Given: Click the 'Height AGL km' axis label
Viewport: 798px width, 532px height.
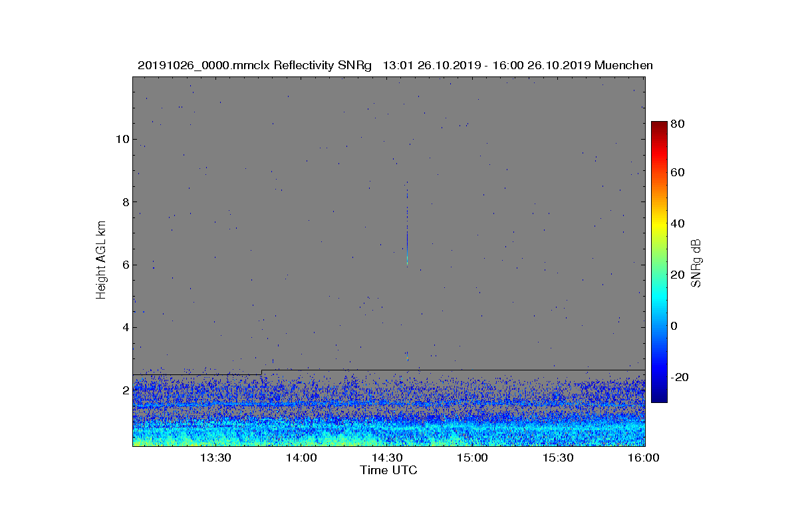Looking at the screenshot, I should pyautogui.click(x=101, y=261).
